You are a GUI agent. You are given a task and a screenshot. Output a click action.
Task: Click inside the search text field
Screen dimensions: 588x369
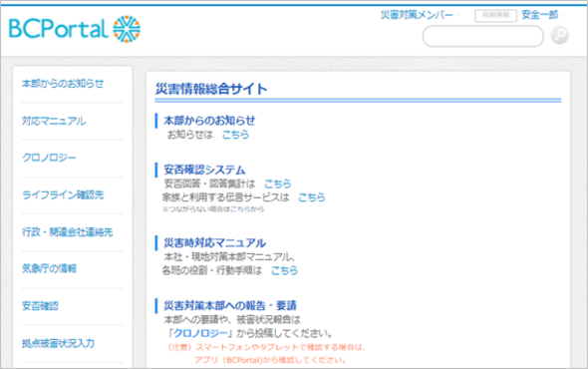(483, 37)
